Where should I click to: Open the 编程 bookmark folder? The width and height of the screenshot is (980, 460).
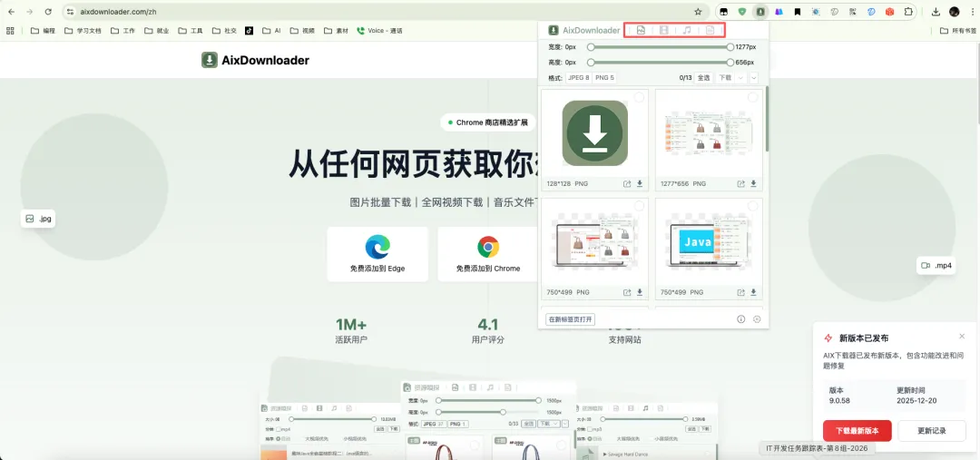43,30
